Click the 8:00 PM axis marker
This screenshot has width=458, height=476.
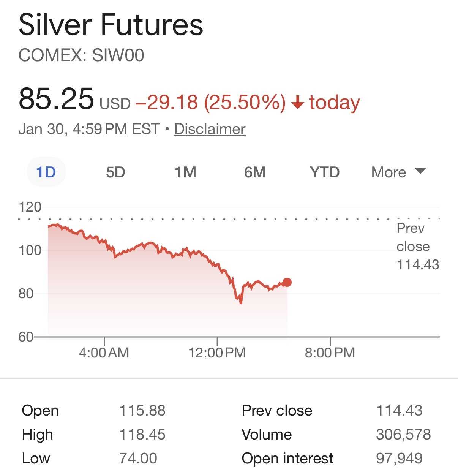tap(330, 353)
